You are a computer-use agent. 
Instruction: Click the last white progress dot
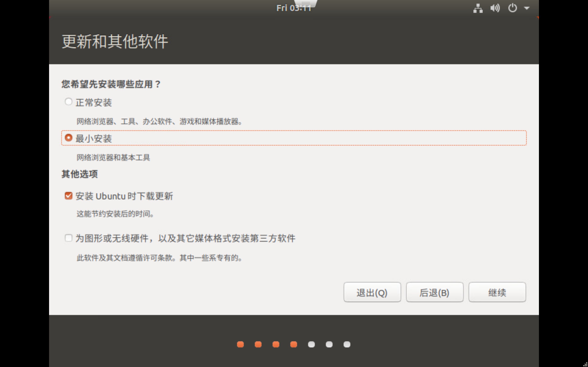pos(347,344)
